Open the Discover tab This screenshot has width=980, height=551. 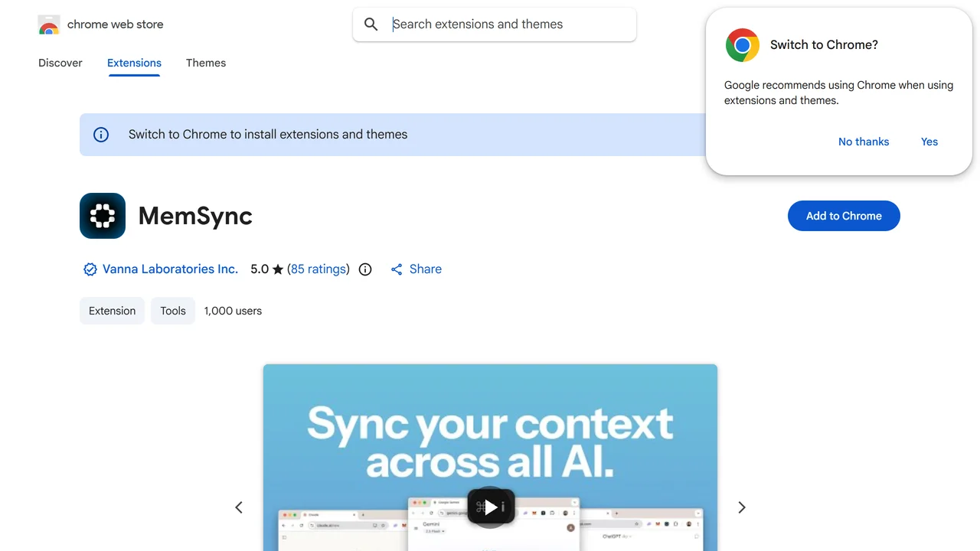tap(60, 63)
